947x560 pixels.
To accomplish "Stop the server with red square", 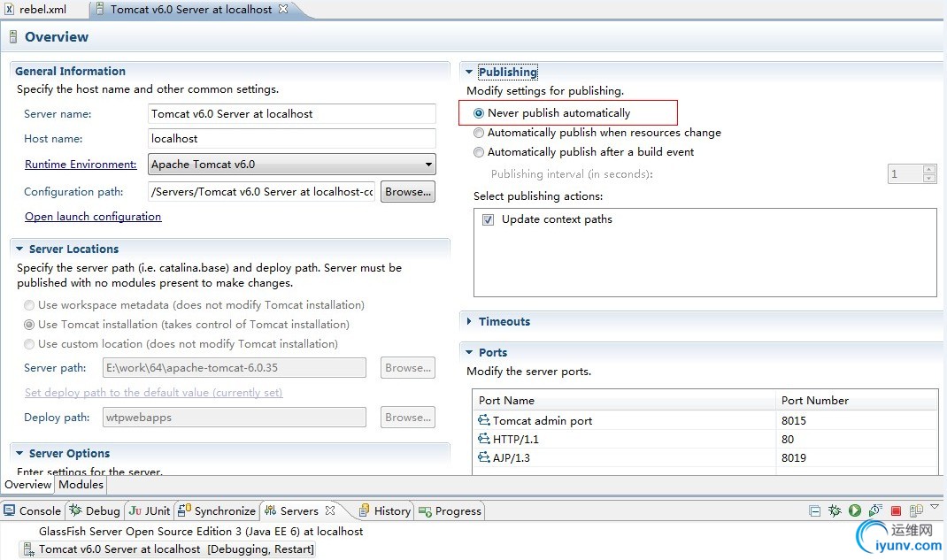I will click(x=896, y=511).
